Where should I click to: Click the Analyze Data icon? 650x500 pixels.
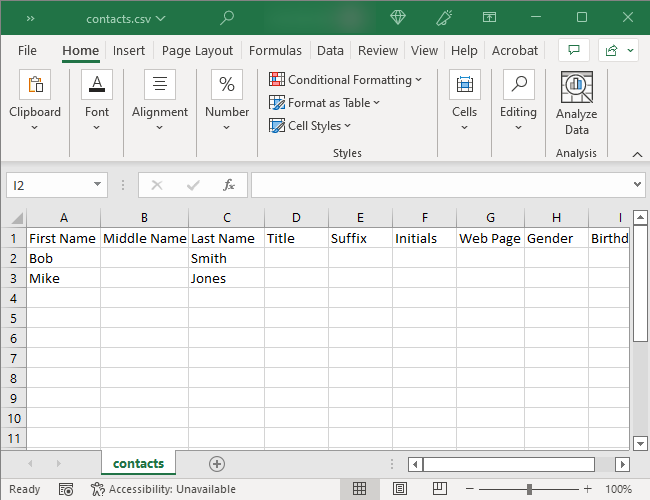pyautogui.click(x=576, y=88)
